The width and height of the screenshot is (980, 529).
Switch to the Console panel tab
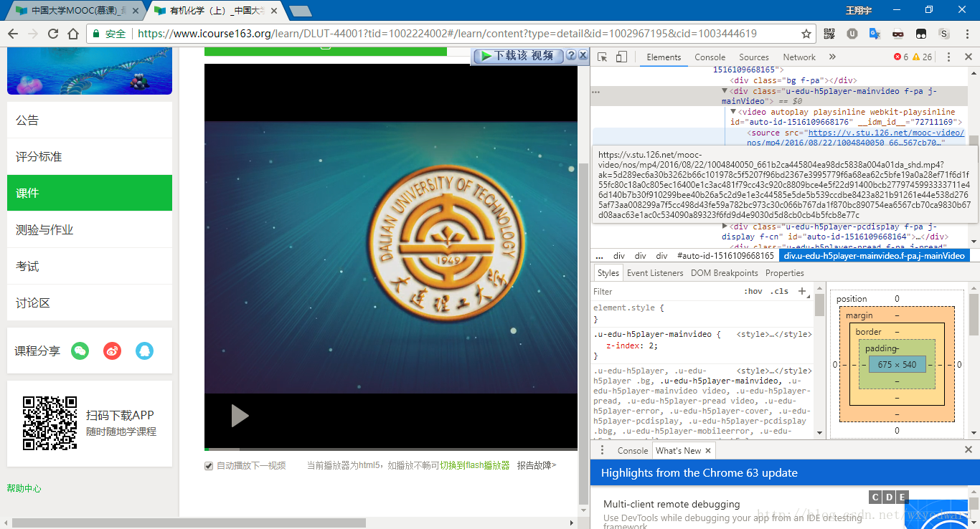tap(710, 57)
